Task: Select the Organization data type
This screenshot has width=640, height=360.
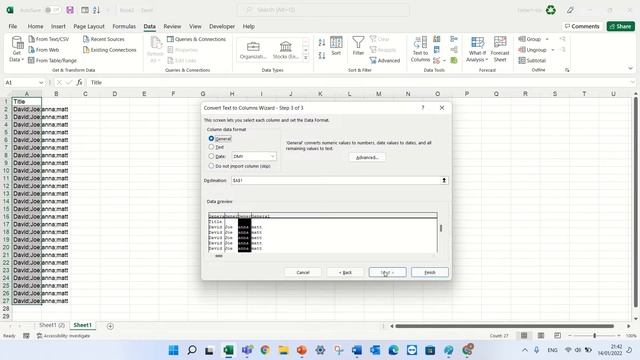Action: point(253,50)
